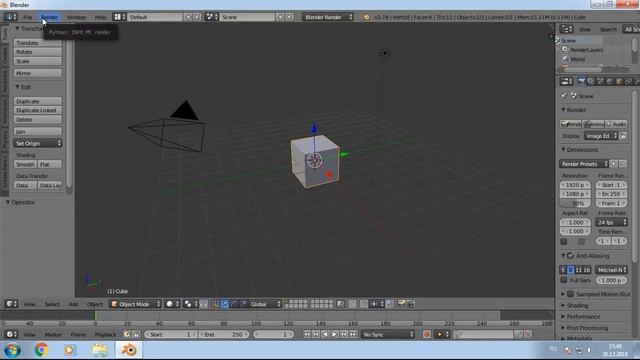Open the Global orientation dropdown
This screenshot has height=360, width=640.
coord(265,304)
